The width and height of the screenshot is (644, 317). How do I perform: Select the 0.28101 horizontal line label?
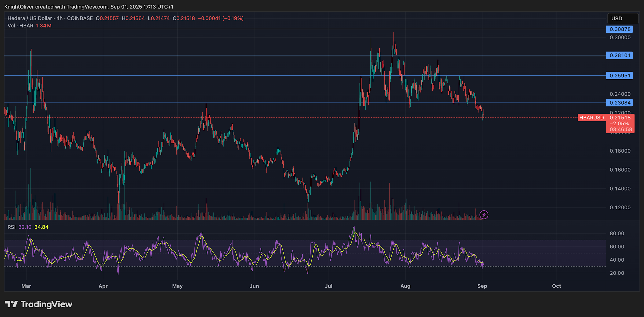pos(619,55)
